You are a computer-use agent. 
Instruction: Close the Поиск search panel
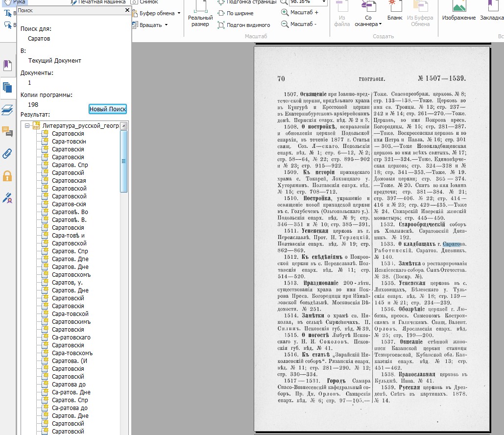pyautogui.click(x=127, y=10)
